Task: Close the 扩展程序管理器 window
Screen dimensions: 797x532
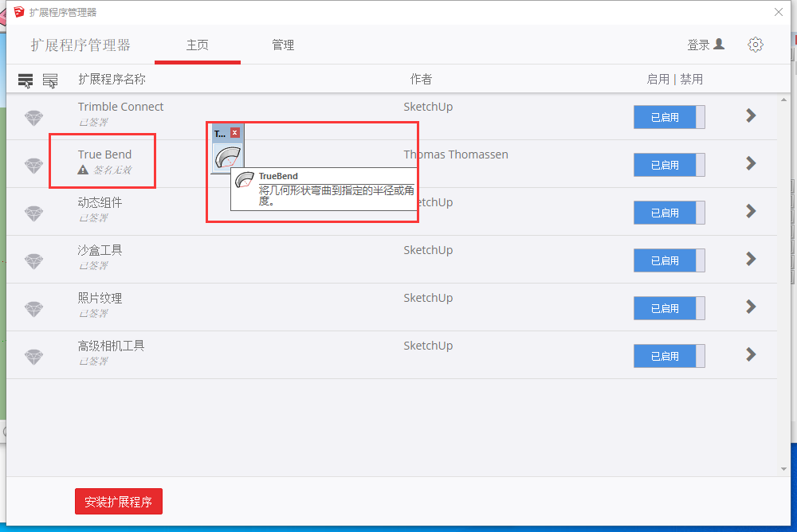Action: (778, 12)
